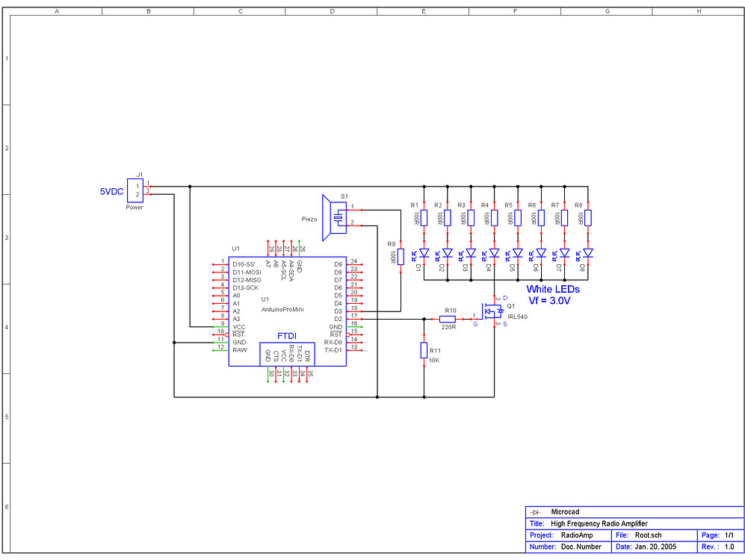Select the J1 Power connector symbol
Image resolution: width=745 pixels, height=560 pixels.
(x=135, y=190)
